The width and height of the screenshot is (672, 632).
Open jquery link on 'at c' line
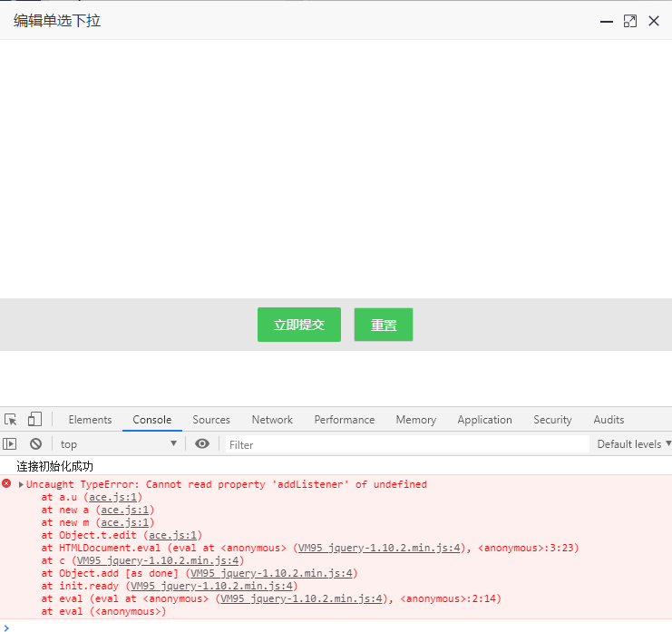tap(158, 560)
